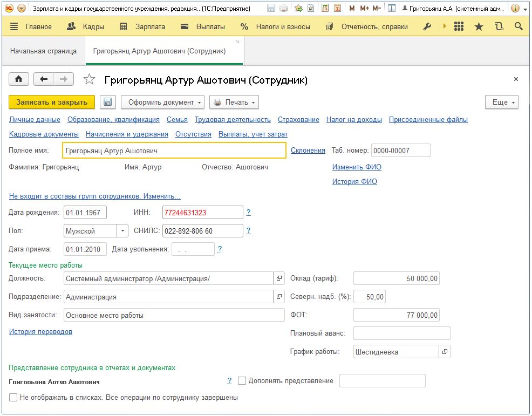Switch to the 'Начальная страница' tab
The image size is (532, 416).
point(43,51)
